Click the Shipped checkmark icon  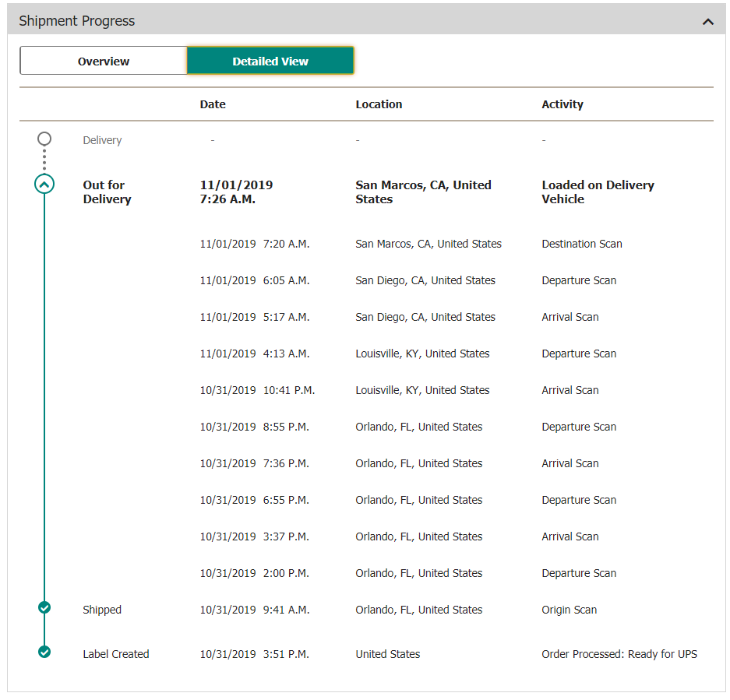[44, 607]
